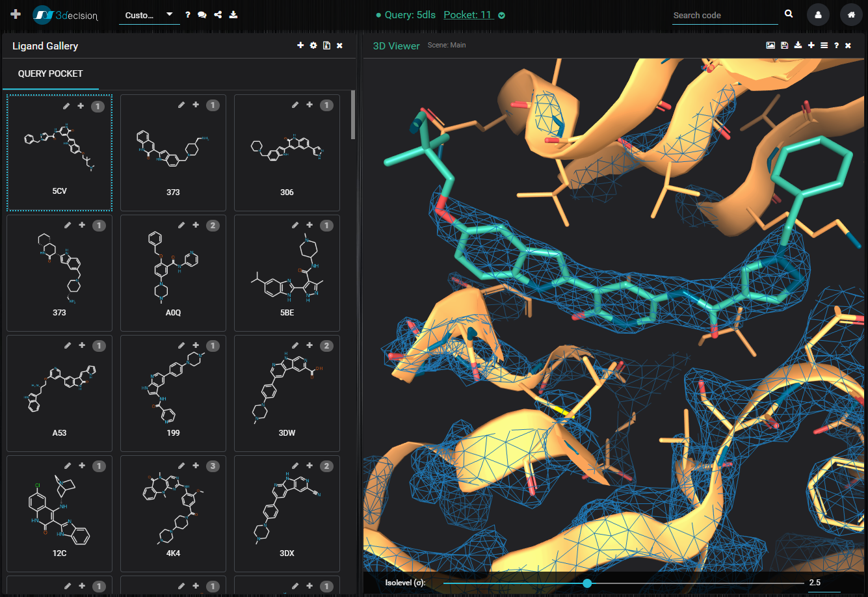Open the 3D Viewer hamburger menu
The width and height of the screenshot is (868, 597).
pos(824,46)
